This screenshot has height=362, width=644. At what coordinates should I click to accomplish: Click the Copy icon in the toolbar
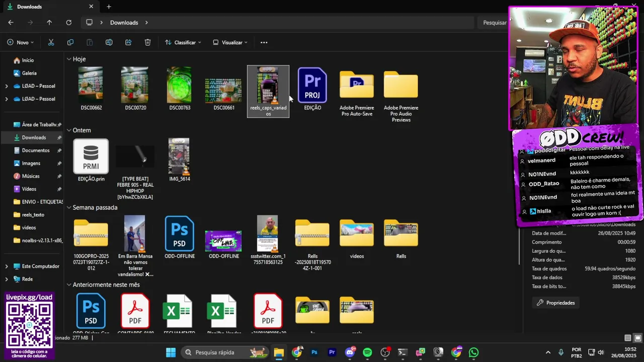(70, 42)
